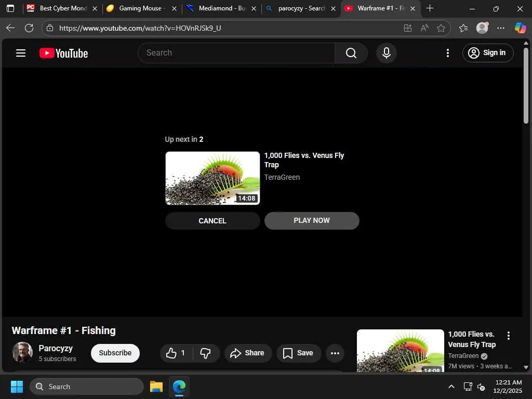Click the taskbar Search box

click(x=87, y=387)
